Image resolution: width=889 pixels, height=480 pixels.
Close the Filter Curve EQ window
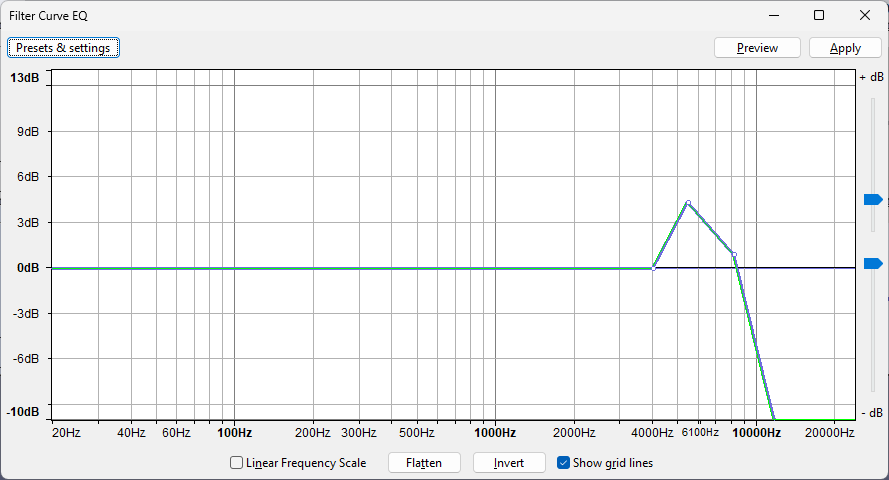(865, 15)
